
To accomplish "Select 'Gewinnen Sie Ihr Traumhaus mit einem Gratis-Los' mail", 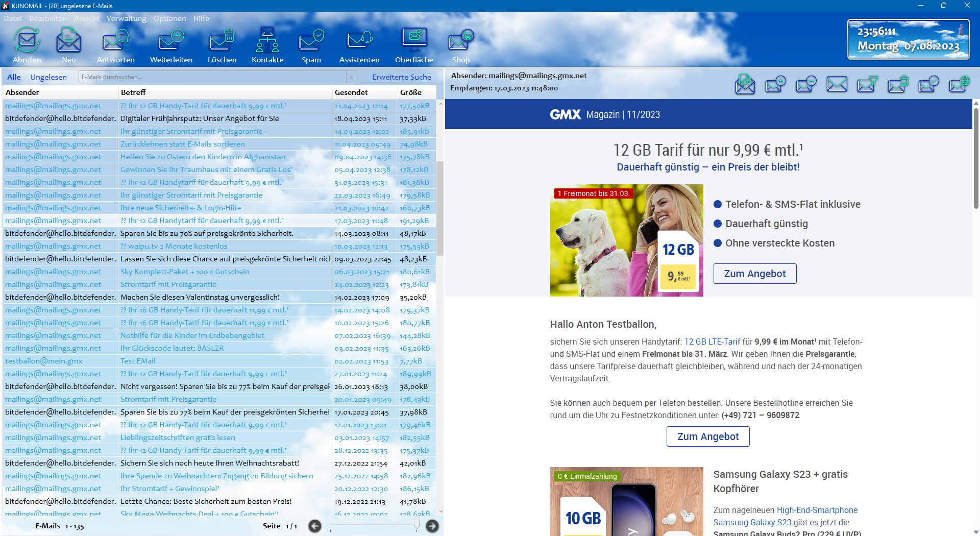I will [219, 169].
